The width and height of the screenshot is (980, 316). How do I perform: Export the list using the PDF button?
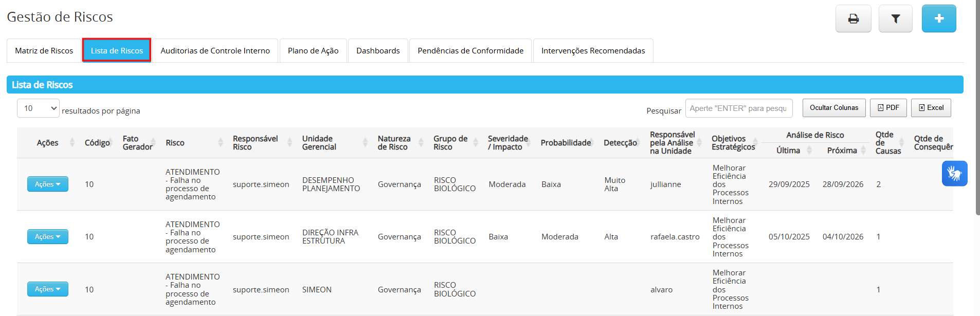coord(888,108)
